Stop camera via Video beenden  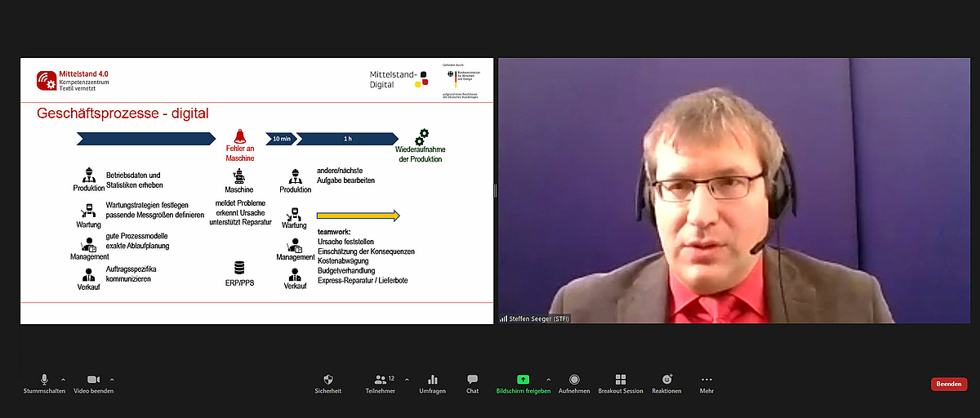(x=93, y=384)
